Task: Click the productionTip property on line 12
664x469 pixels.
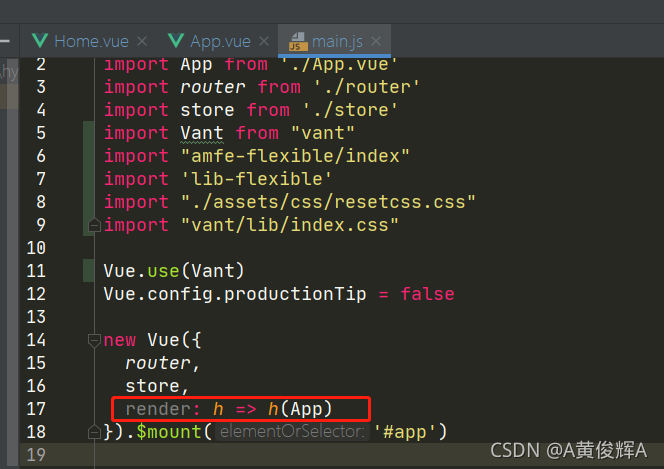Action: point(294,294)
